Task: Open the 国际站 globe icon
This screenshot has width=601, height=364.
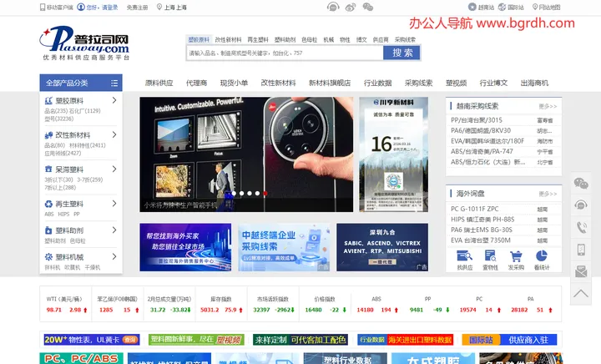Action: (503, 7)
